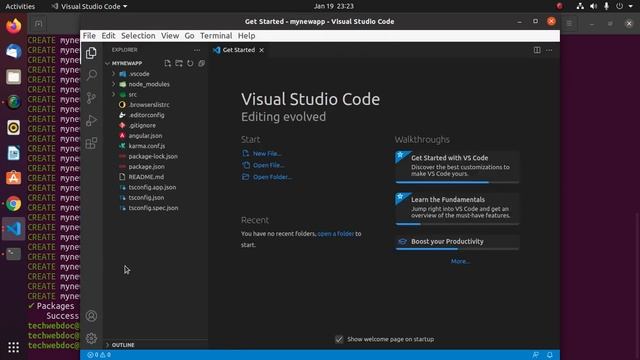The height and width of the screenshot is (360, 640).
Task: Collapse the MYNEWAPP root section
Action: pos(127,63)
